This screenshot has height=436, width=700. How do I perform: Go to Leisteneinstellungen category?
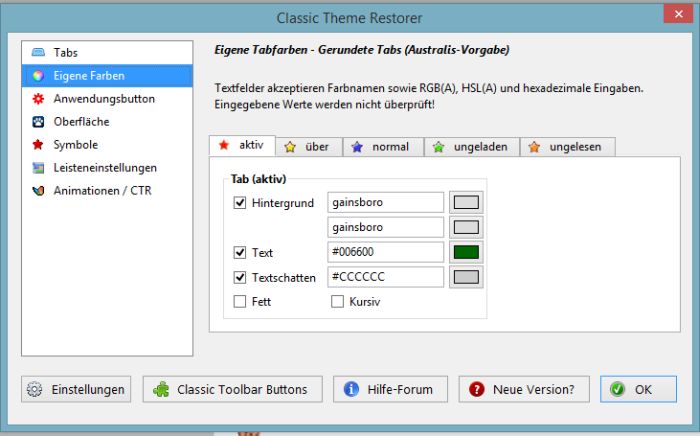(107, 168)
